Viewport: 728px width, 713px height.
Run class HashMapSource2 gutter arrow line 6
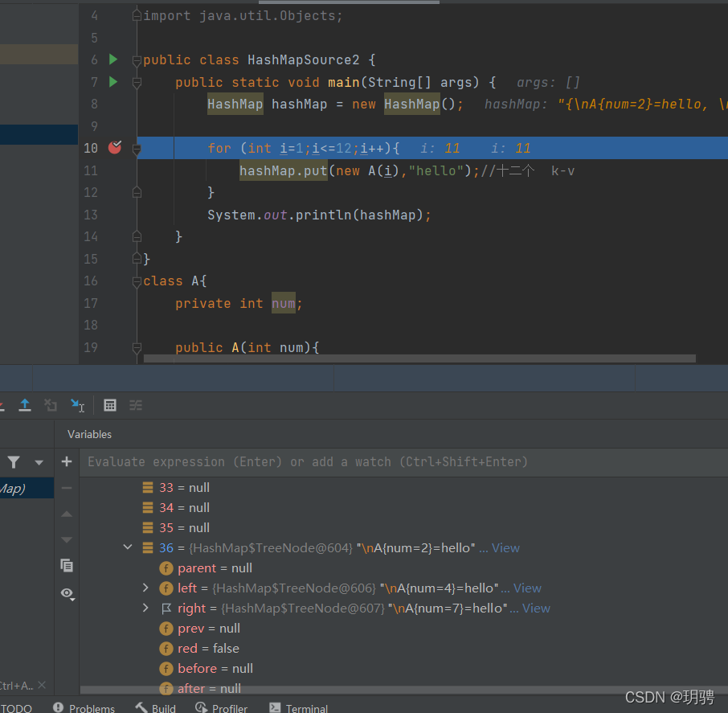pyautogui.click(x=112, y=59)
